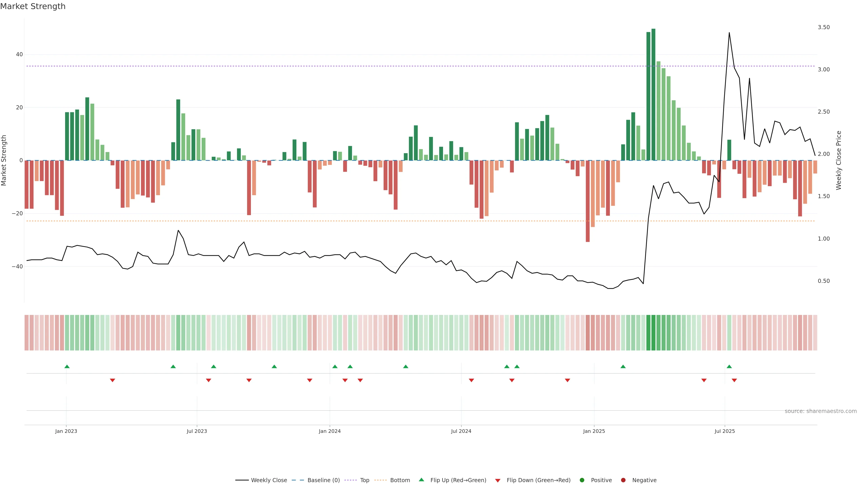Click the Positive green circle legend marker

tap(582, 480)
